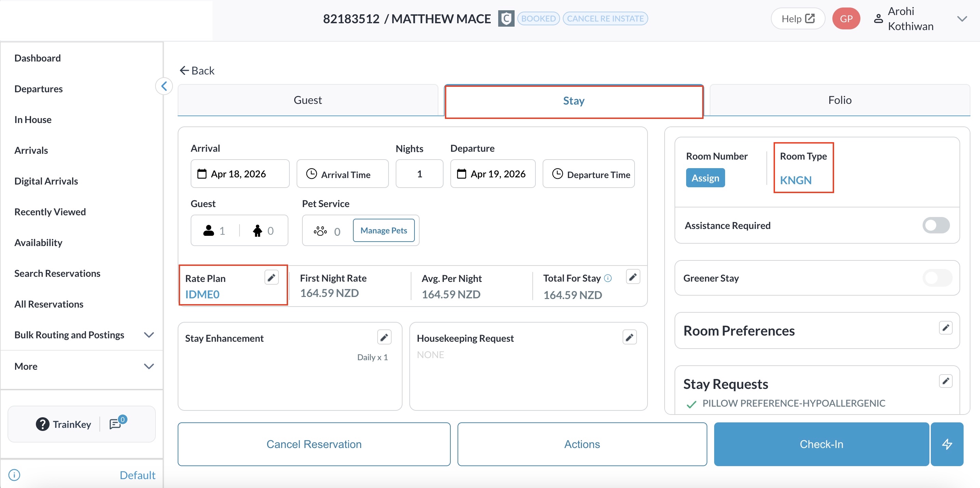The image size is (980, 488).
Task: Click the info icon near Default
Action: [14, 475]
